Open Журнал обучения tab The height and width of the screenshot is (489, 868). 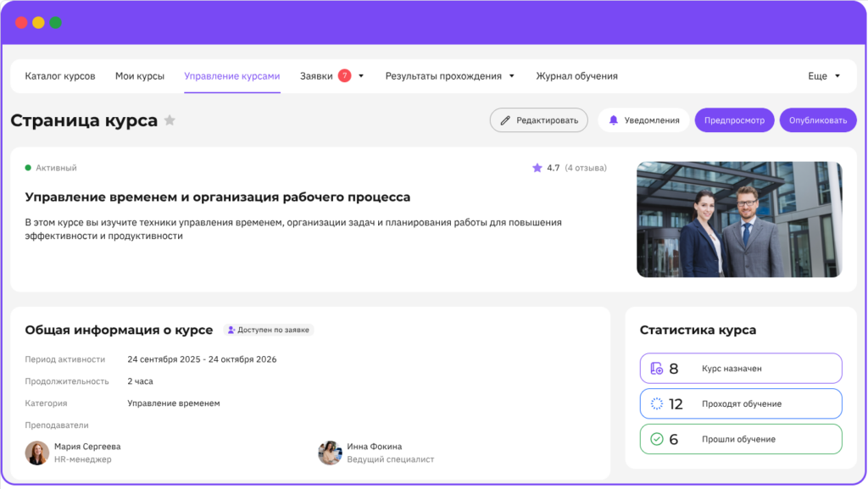[x=576, y=76]
